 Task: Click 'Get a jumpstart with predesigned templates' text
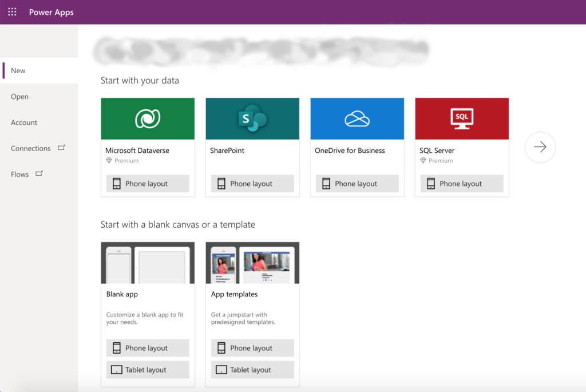pos(243,318)
